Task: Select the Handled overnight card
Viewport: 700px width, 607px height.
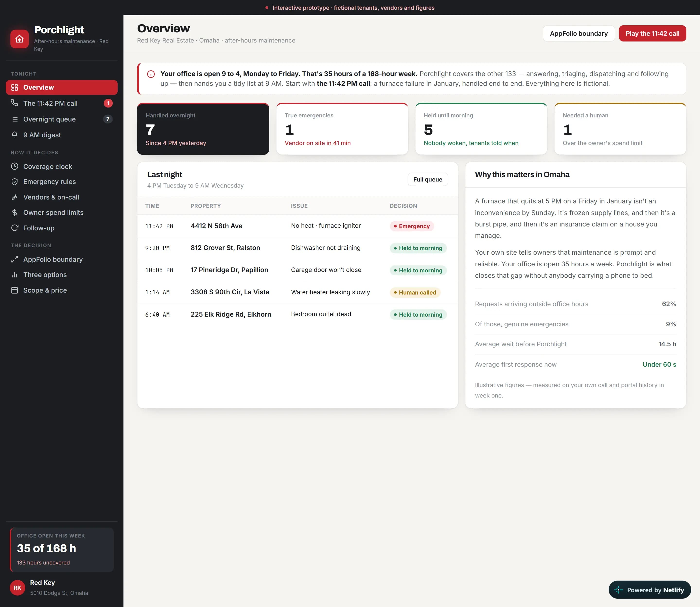Action: click(203, 129)
